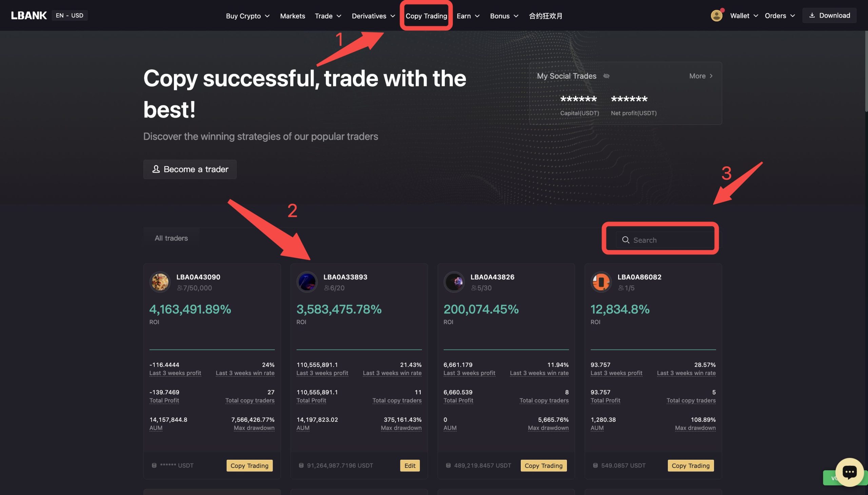Image resolution: width=868 pixels, height=495 pixels.
Task: Click the download icon for app download
Action: coord(812,15)
